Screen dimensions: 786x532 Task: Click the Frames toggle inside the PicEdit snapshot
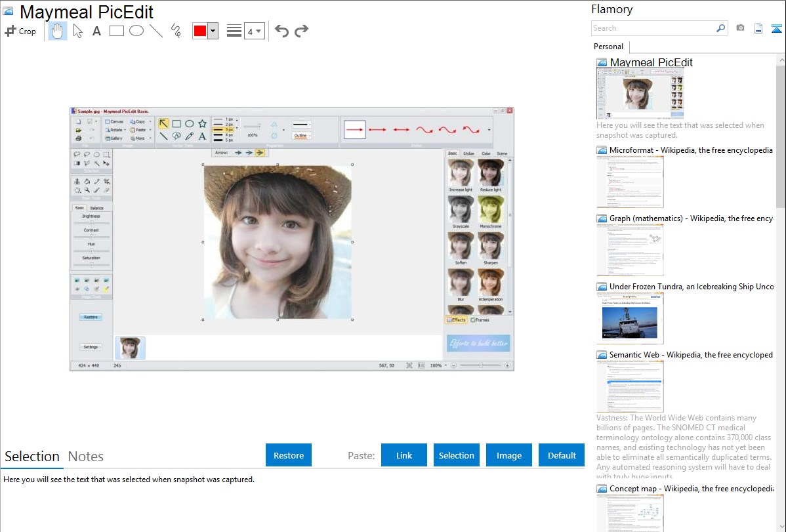480,320
